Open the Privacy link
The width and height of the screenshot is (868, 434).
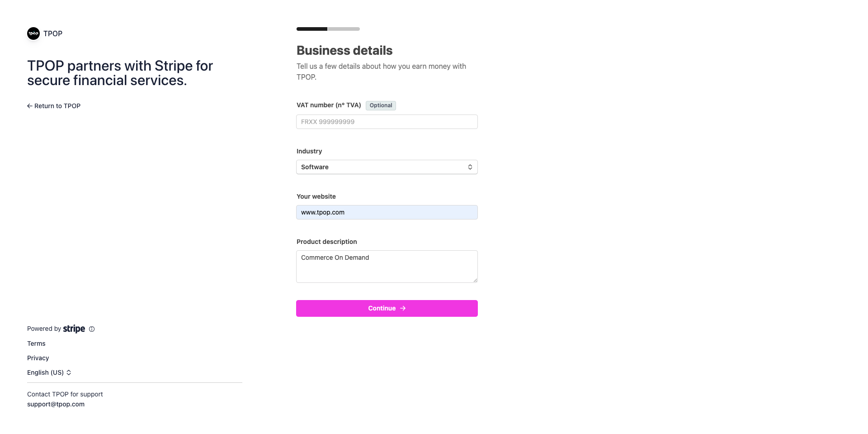coord(38,358)
